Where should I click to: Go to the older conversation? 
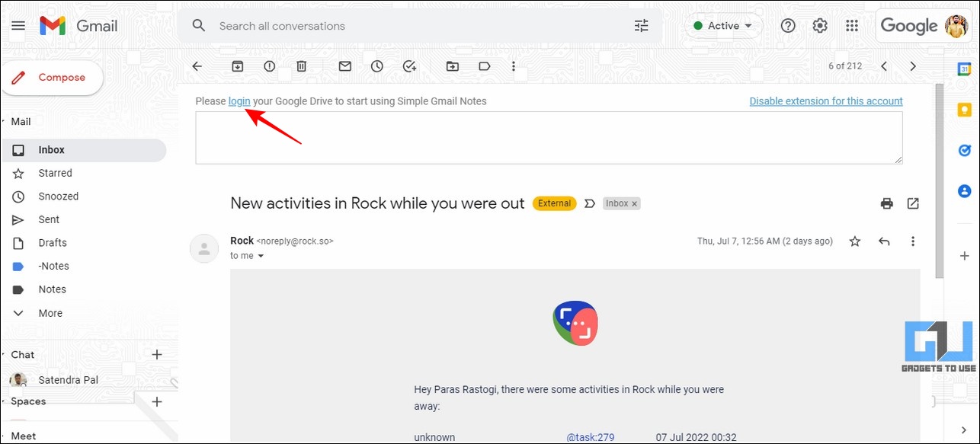[x=913, y=66]
